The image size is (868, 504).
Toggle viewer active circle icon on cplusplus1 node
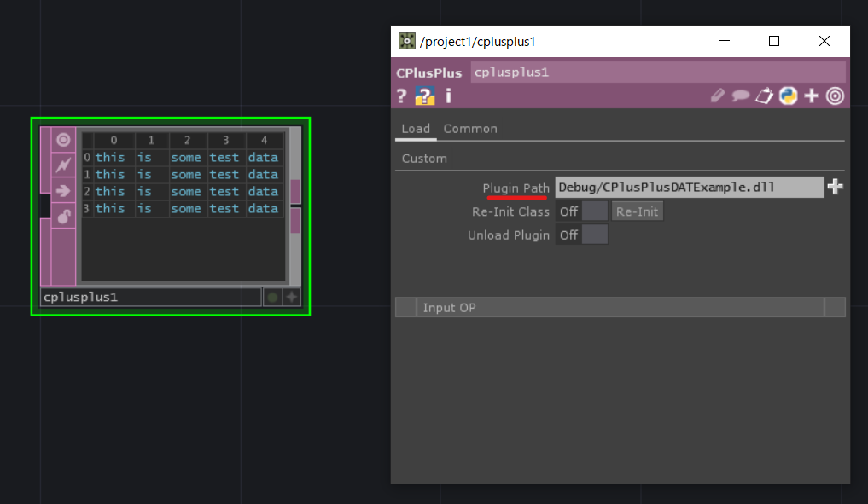click(64, 139)
